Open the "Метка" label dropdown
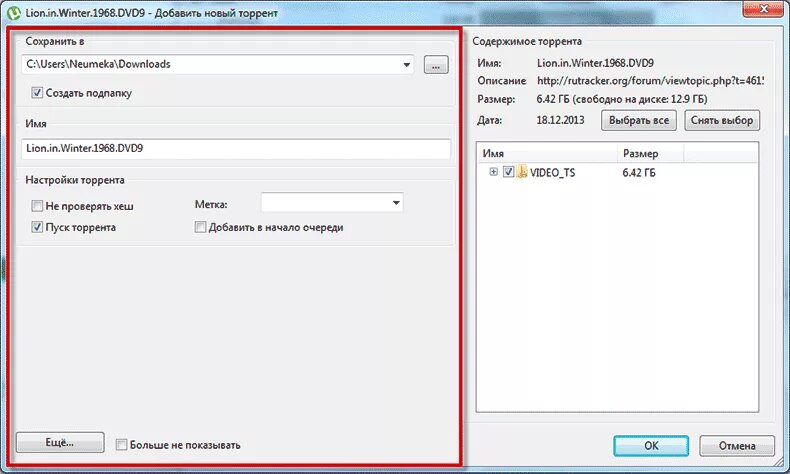This screenshot has height=474, width=790. click(396, 202)
